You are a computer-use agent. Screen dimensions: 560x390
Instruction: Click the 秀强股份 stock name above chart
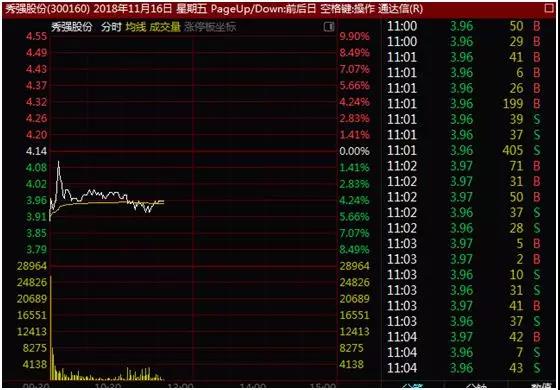71,27
